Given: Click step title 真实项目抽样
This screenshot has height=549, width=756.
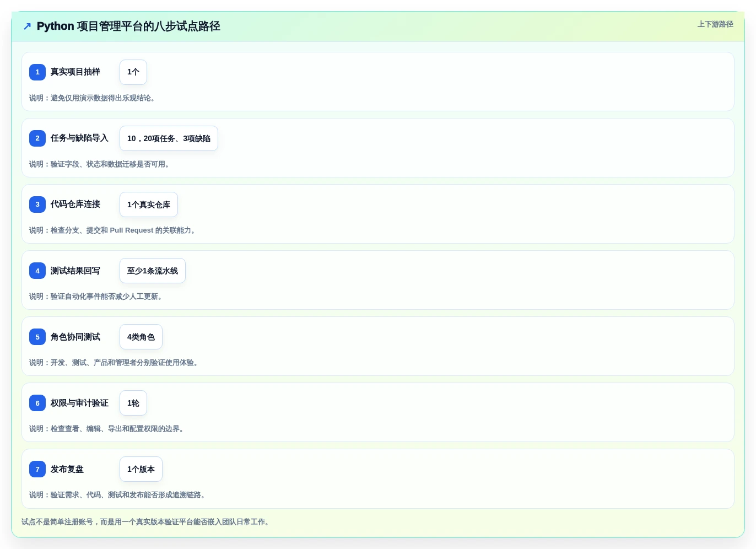Looking at the screenshot, I should pyautogui.click(x=75, y=72).
